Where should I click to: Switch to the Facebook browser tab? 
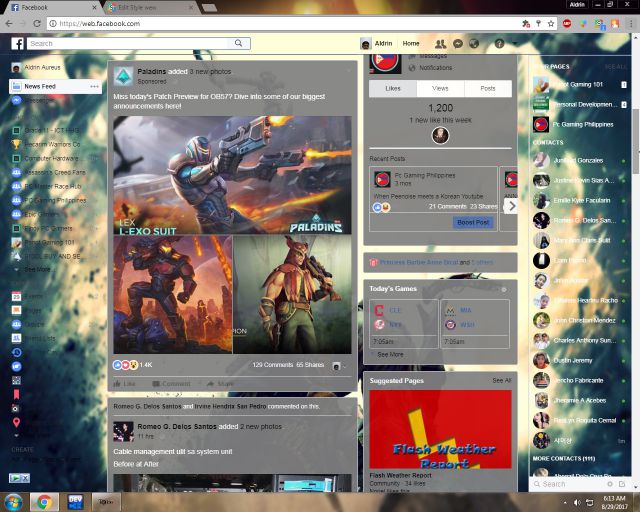click(53, 7)
